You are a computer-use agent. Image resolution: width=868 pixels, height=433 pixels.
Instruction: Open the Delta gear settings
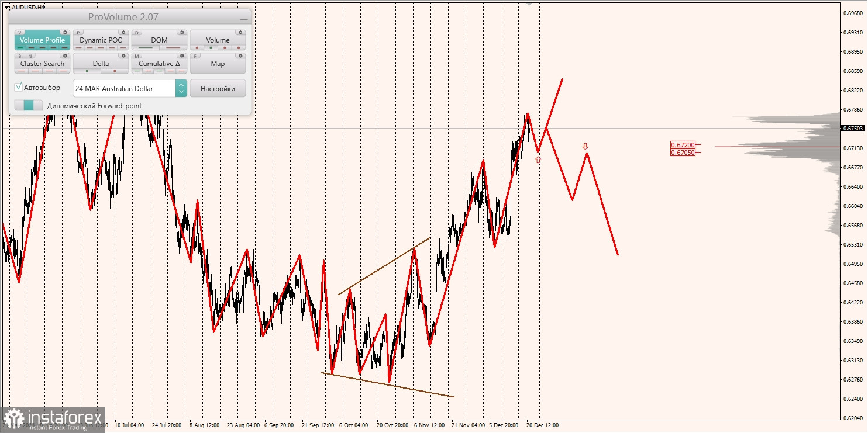point(123,56)
